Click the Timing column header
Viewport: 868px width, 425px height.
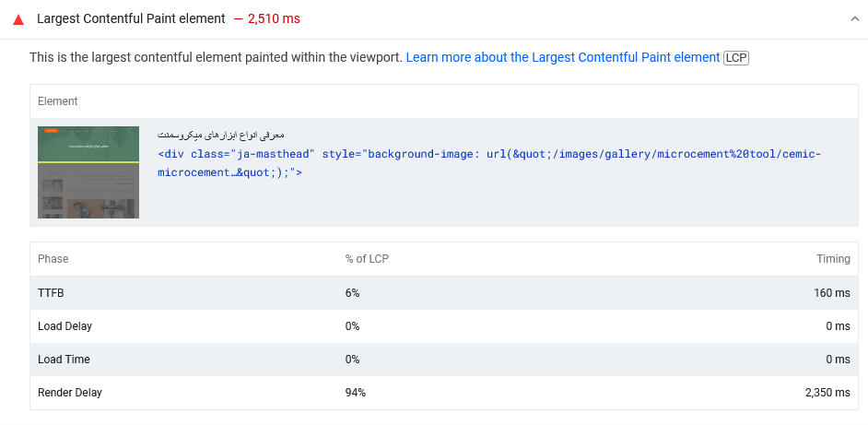(833, 259)
